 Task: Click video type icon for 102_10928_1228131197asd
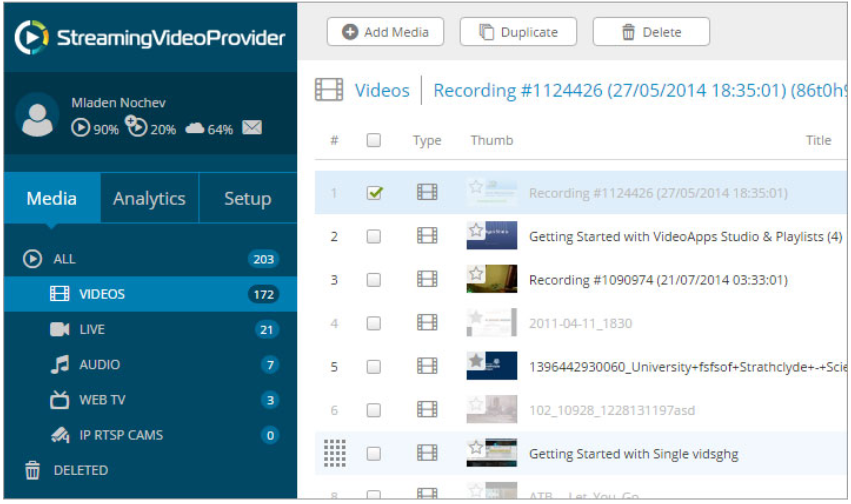[x=427, y=409]
